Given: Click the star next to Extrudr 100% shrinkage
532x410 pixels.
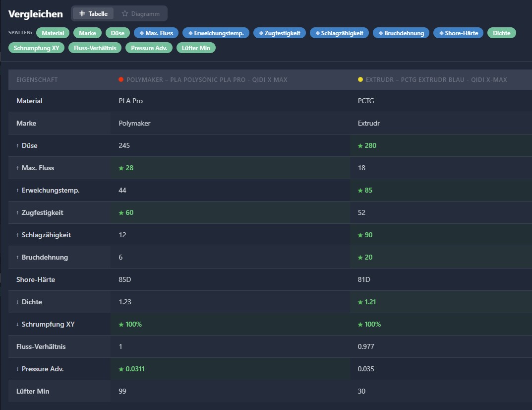Looking at the screenshot, I should pos(360,325).
